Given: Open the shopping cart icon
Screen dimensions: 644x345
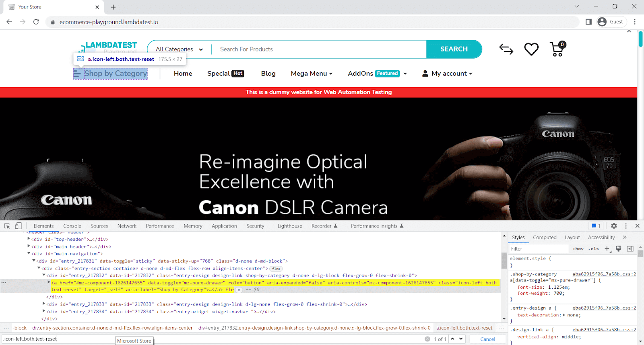Looking at the screenshot, I should point(557,49).
